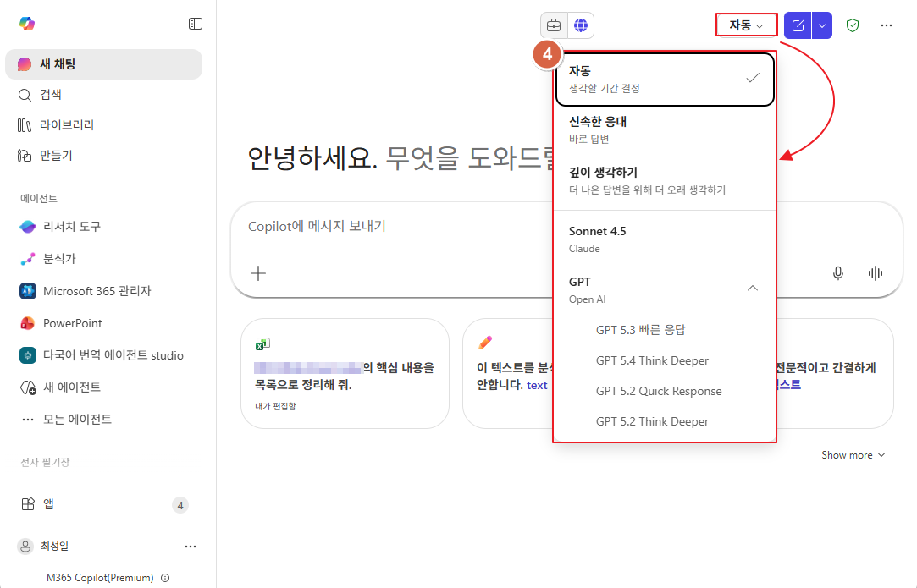
Task: Expand the new chat dropdown arrow
Action: pos(822,25)
